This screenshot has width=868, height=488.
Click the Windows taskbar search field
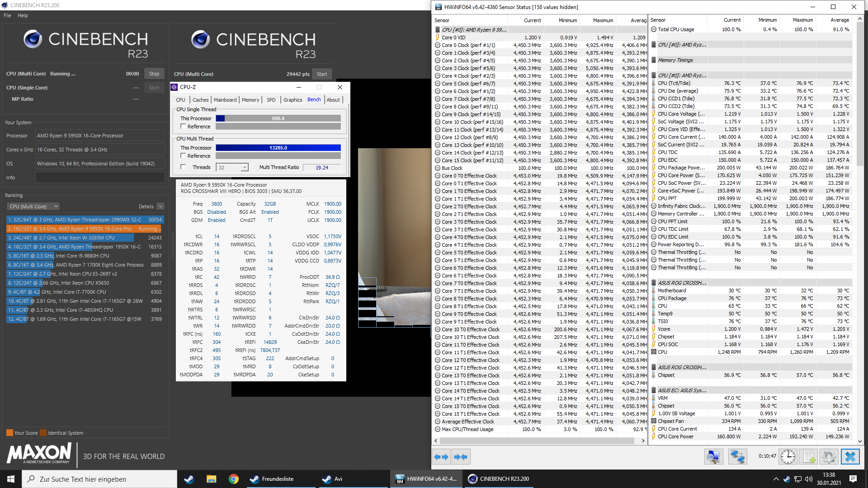pos(99,479)
